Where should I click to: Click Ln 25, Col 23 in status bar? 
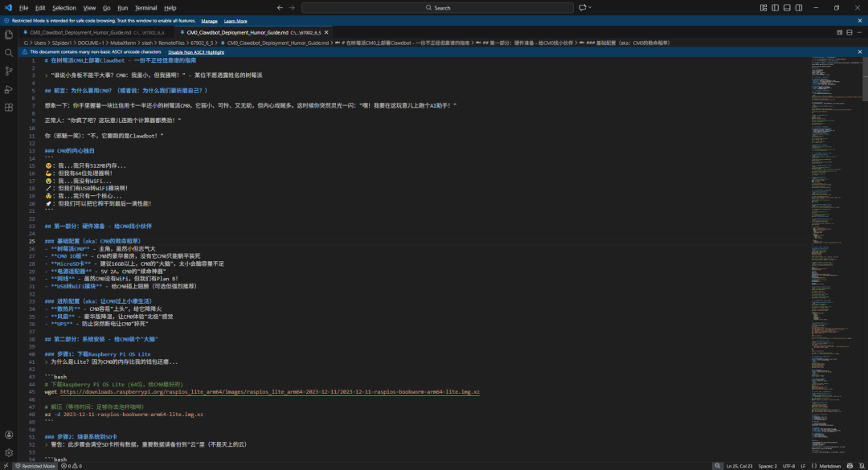coord(739,465)
